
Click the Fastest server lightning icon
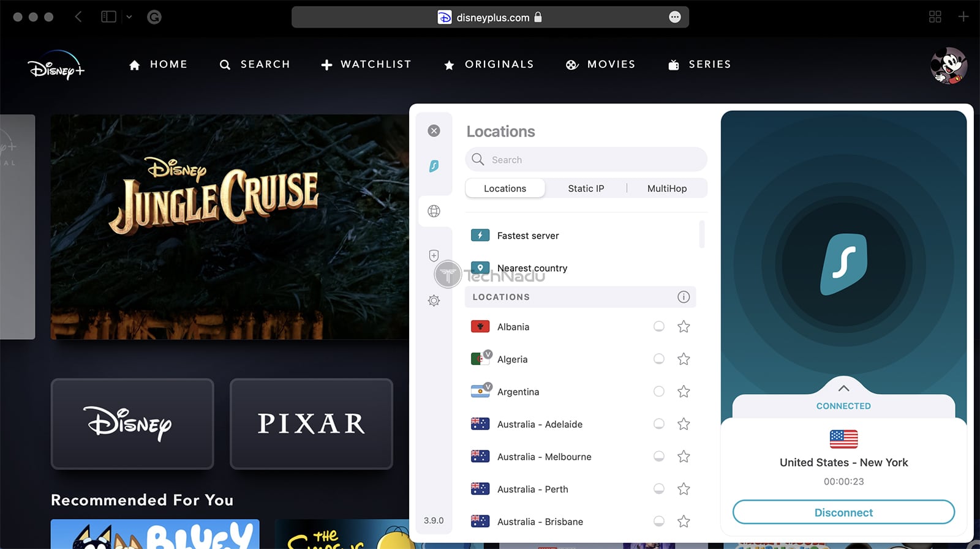pyautogui.click(x=480, y=235)
